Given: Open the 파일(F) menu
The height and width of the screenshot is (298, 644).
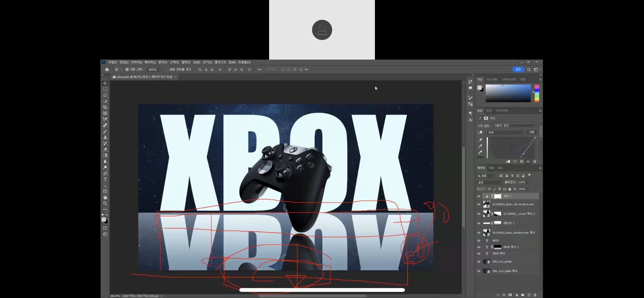Looking at the screenshot, I should (113, 62).
